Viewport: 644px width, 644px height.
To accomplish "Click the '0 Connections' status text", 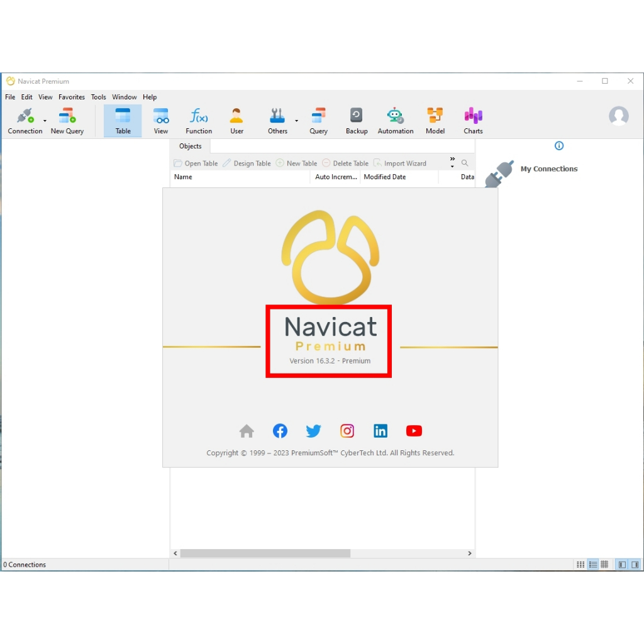I will point(25,565).
